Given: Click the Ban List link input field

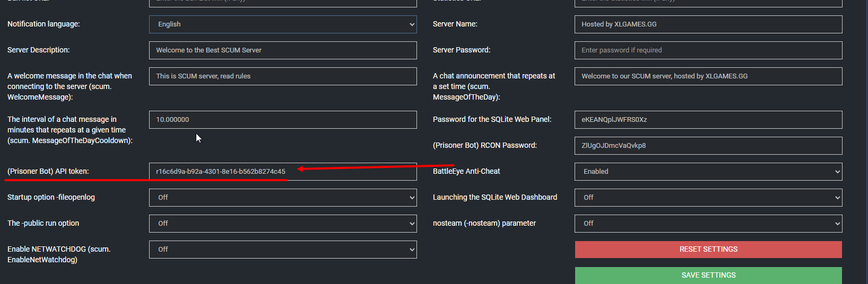Looking at the screenshot, I should [283, 3].
